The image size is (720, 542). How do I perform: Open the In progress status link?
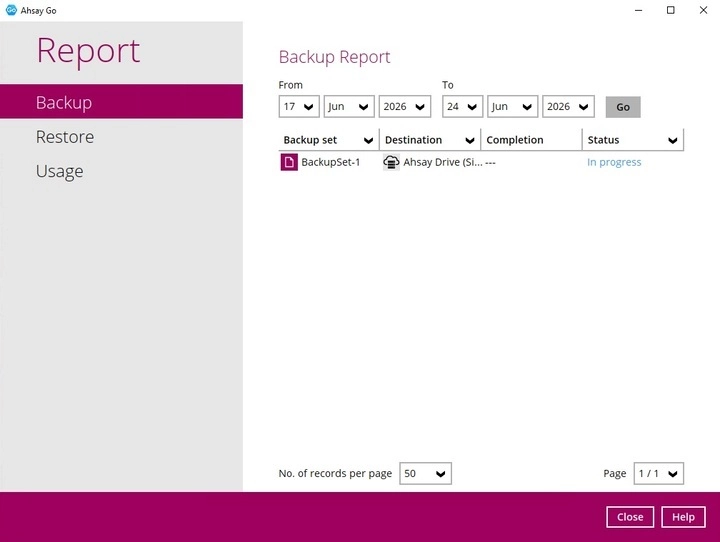[x=614, y=162]
